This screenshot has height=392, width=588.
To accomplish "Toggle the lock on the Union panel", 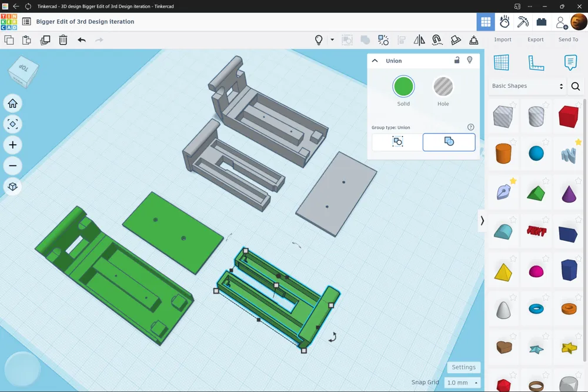I will tap(457, 60).
